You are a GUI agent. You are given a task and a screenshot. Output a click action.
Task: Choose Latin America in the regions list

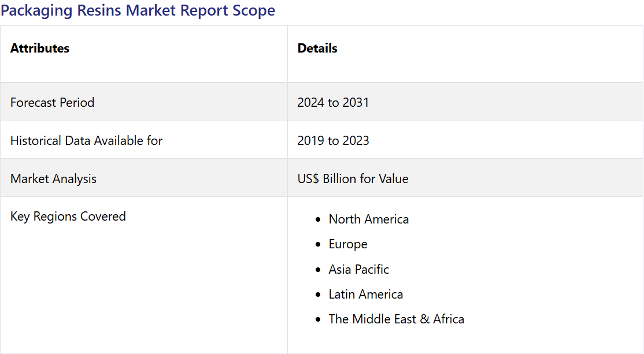tap(365, 294)
